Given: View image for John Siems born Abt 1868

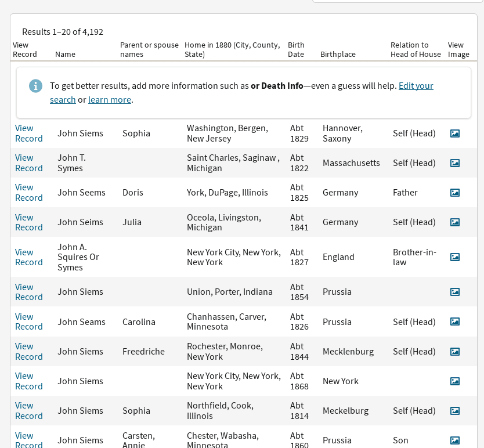Looking at the screenshot, I should pos(454,381).
